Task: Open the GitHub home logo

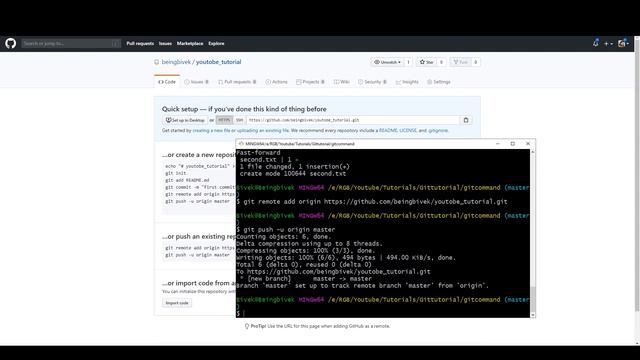Action: pos(11,43)
